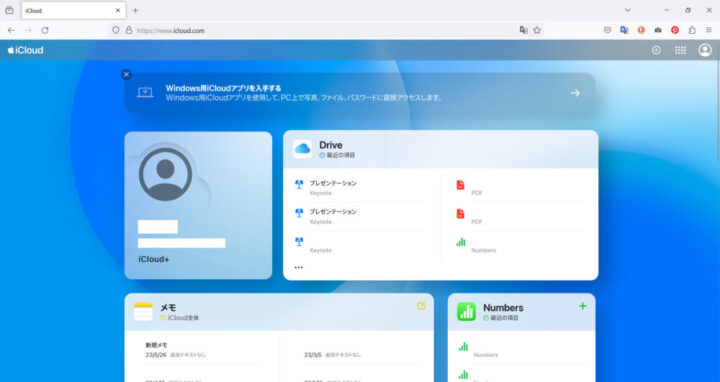Click the Drive card title

pos(331,145)
